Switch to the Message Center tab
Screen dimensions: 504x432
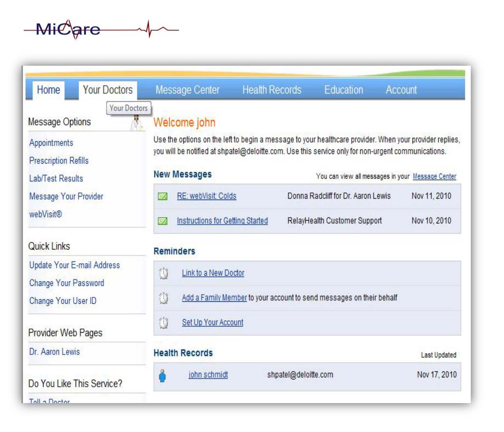(187, 90)
